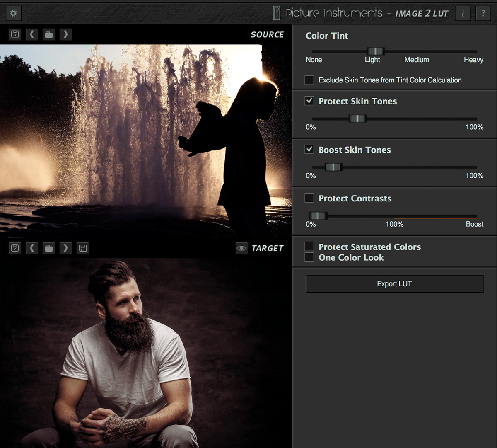497x448 pixels.
Task: Save the target image with the floppy disk icon
Action: (x=83, y=248)
